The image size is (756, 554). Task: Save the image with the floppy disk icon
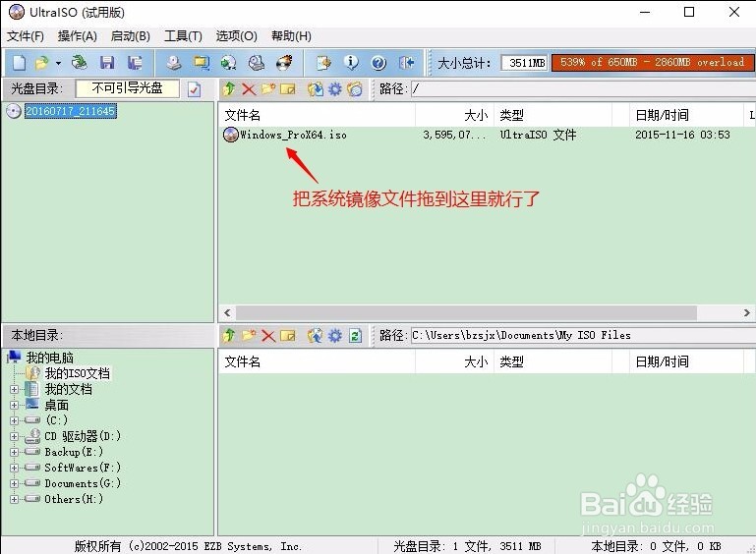[107, 63]
